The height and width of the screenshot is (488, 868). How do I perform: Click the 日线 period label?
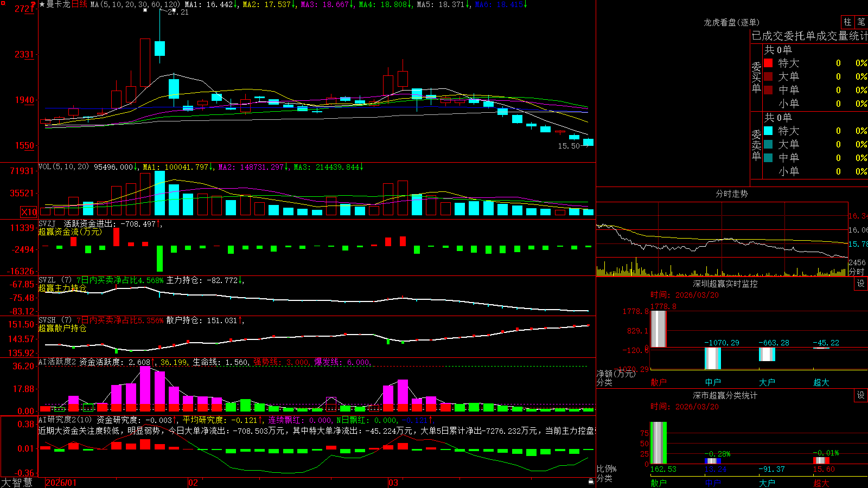click(79, 4)
